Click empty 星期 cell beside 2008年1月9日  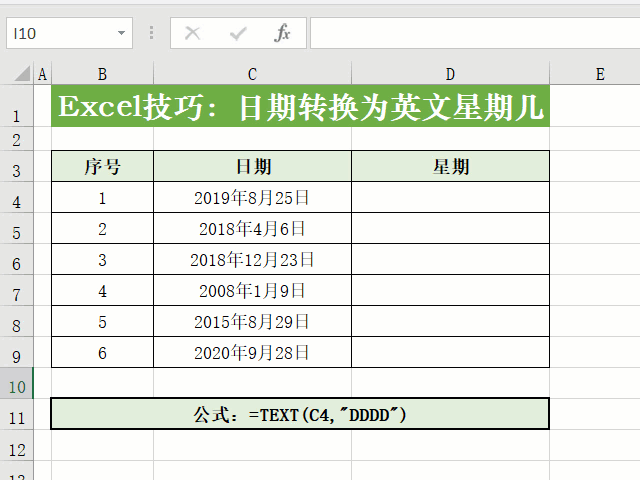click(450, 290)
